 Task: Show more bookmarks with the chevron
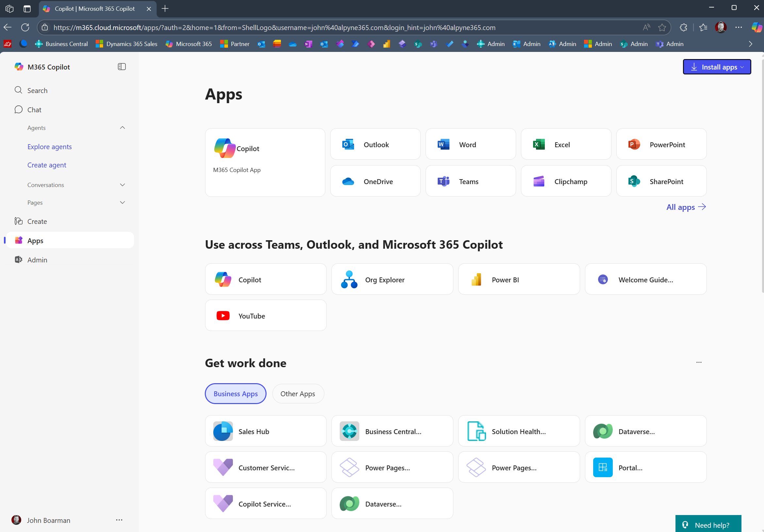tap(750, 44)
